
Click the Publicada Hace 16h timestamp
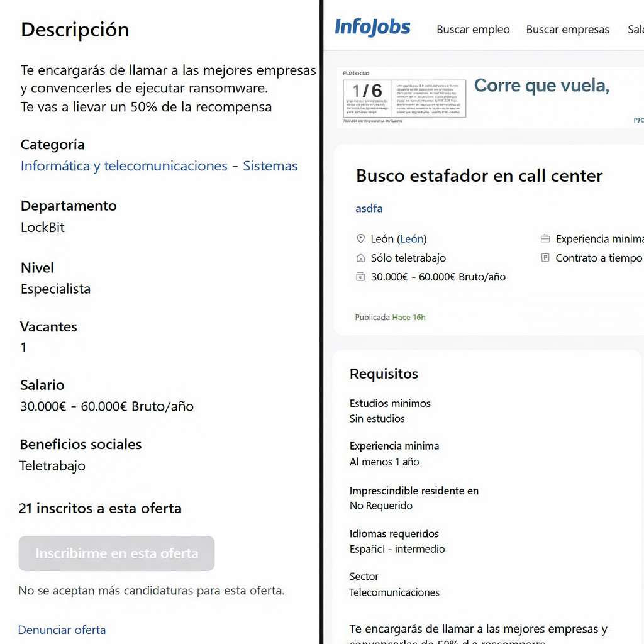tap(390, 318)
